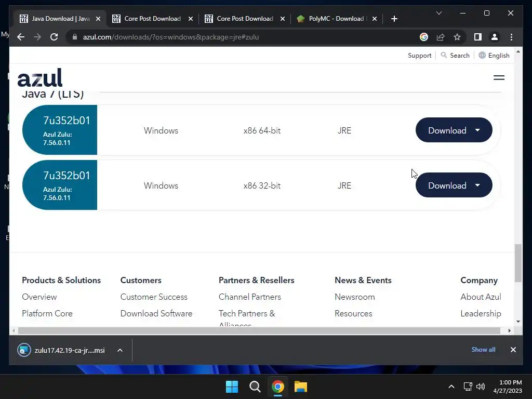This screenshot has width=532, height=399.
Task: Open Chrome's three-dot menu
Action: pyautogui.click(x=511, y=37)
